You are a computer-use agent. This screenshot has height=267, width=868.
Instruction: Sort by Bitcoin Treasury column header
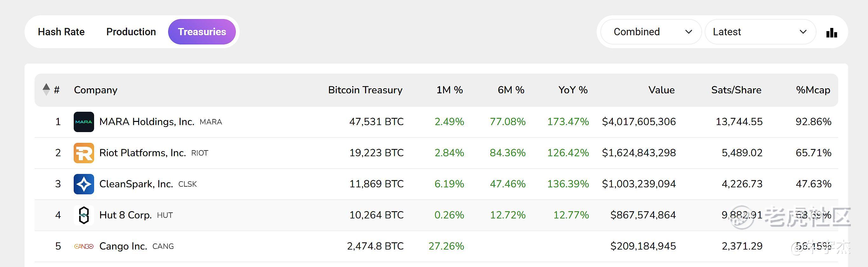click(365, 90)
